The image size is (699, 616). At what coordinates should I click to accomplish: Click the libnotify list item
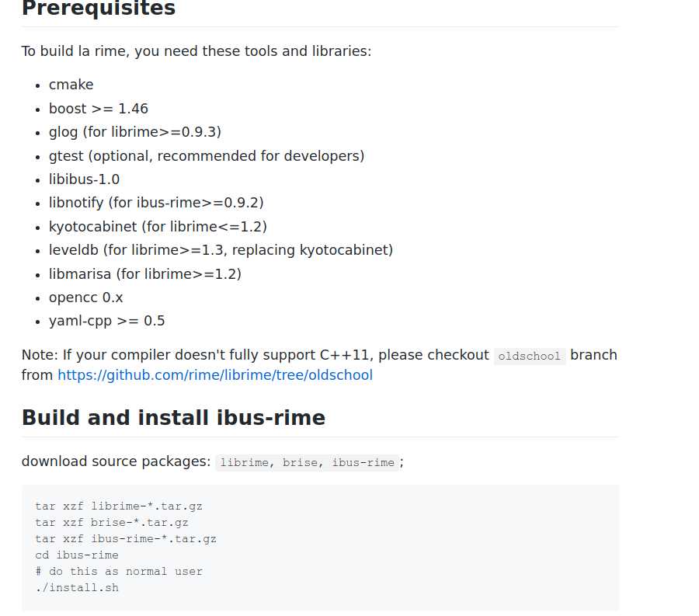click(x=156, y=203)
